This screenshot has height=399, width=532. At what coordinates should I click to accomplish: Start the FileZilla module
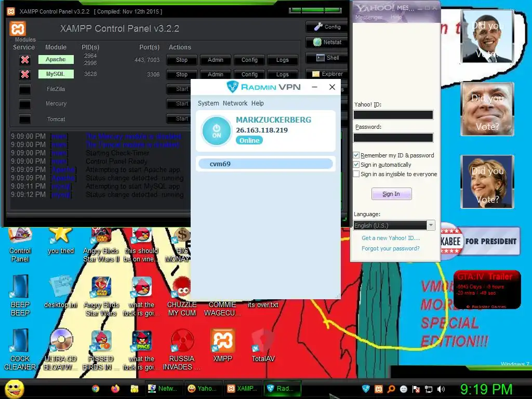(179, 89)
